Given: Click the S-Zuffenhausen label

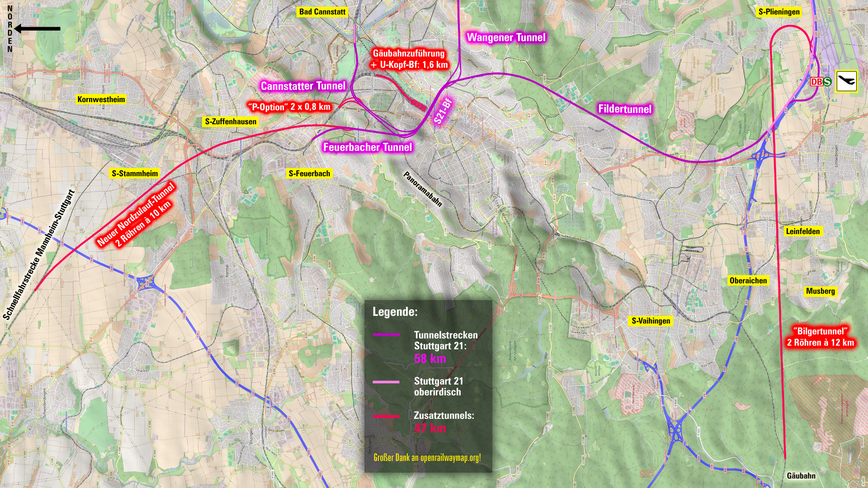Looking at the screenshot, I should tap(231, 122).
